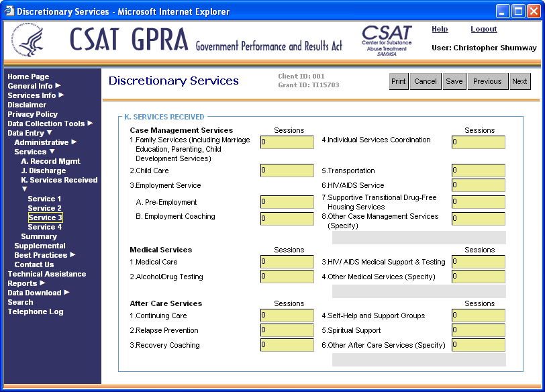Click the CSAT Center logo

[x=387, y=41]
